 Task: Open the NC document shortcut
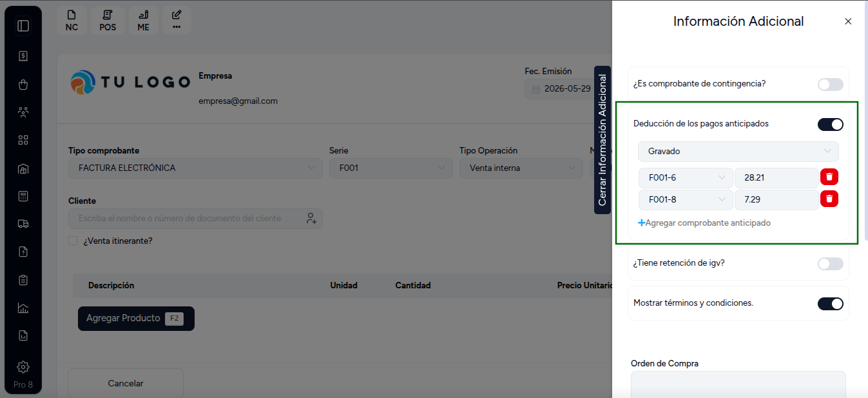coord(72,21)
